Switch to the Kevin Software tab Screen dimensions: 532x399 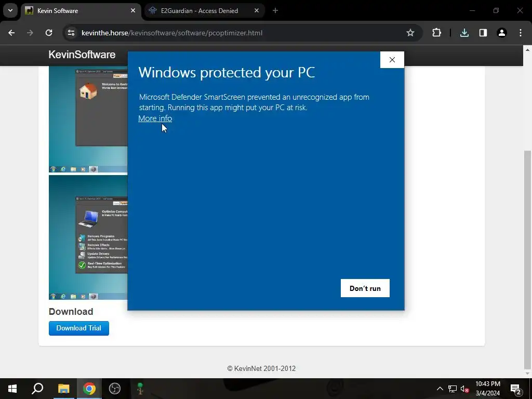[81, 11]
